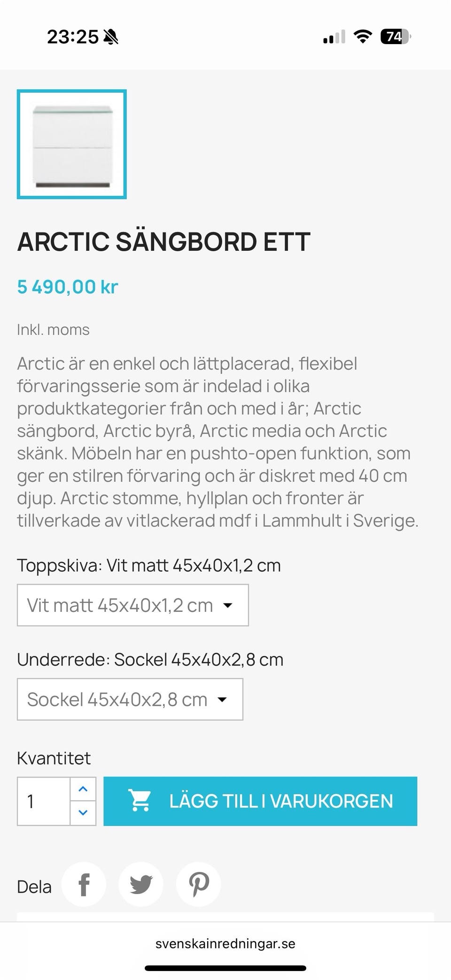
Task: Open the Toppskiva dropdown
Action: coord(132,605)
